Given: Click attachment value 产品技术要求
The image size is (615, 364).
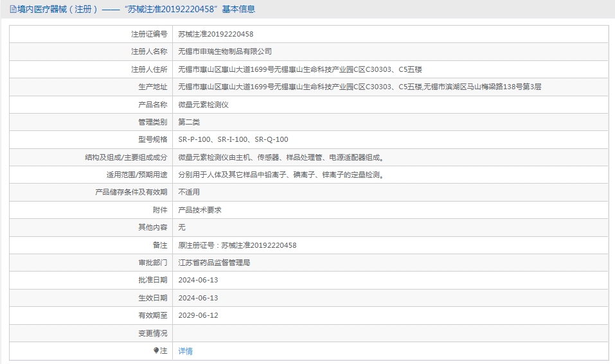Looking at the screenshot, I should point(200,210).
